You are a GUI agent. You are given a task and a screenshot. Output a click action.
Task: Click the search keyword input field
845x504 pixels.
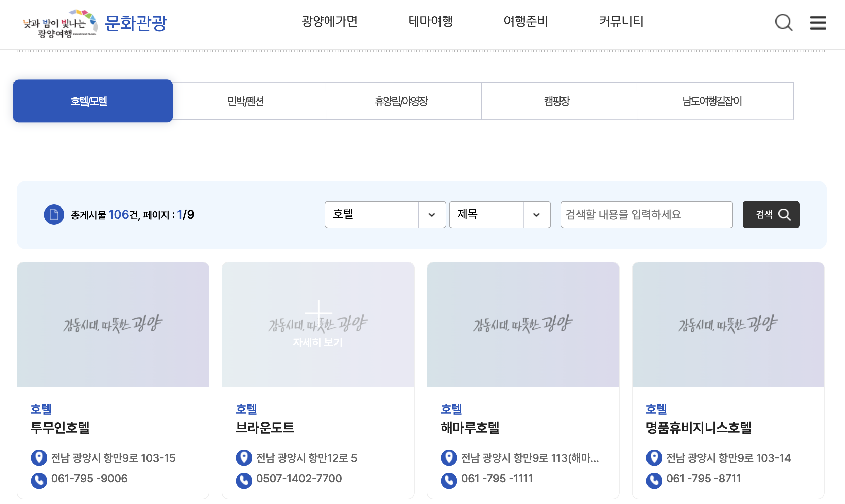tap(646, 214)
